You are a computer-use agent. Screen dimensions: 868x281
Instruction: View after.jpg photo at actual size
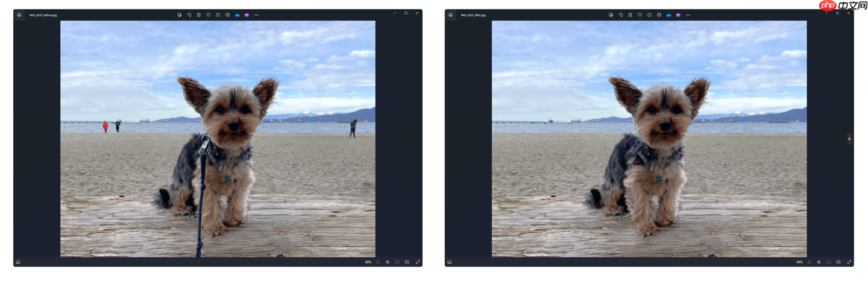click(838, 262)
